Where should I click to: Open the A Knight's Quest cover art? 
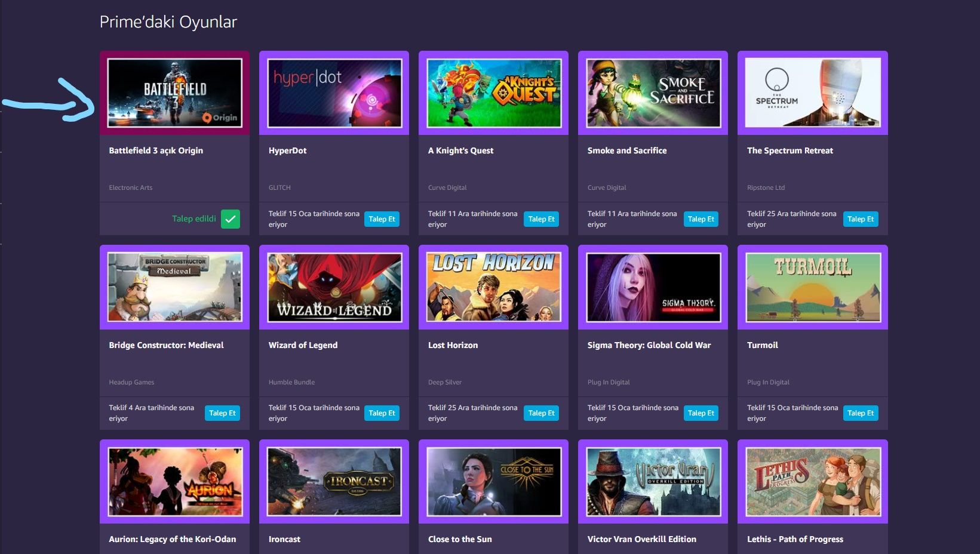pos(494,93)
